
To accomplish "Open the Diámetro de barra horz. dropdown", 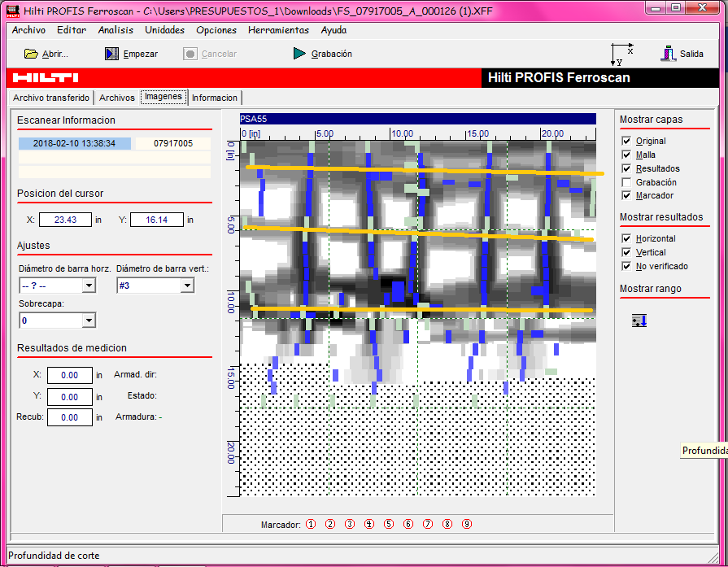I will 89,286.
